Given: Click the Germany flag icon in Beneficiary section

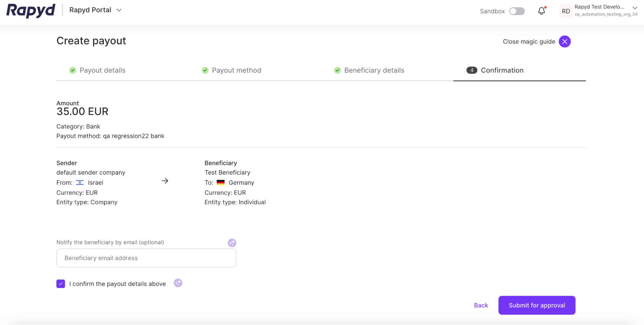Looking at the screenshot, I should pyautogui.click(x=221, y=182).
